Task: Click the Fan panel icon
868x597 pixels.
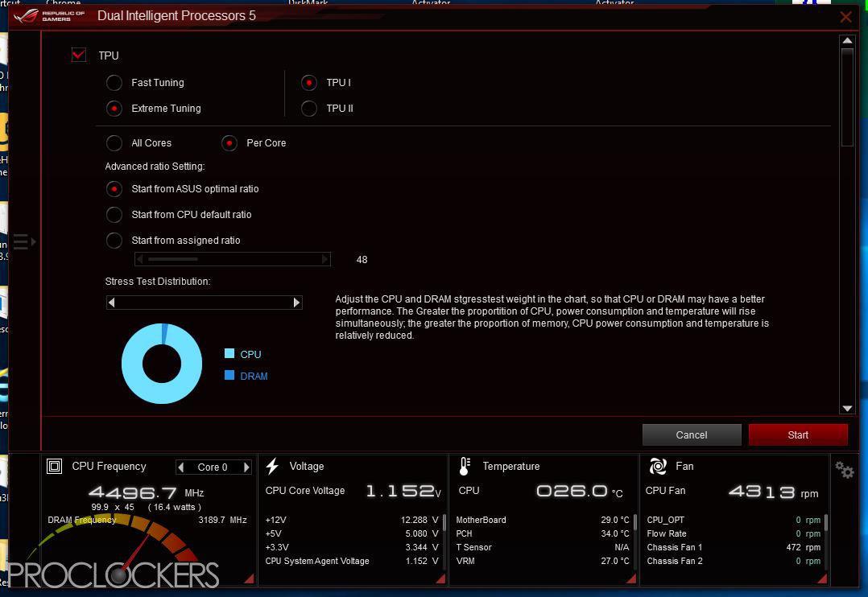Action: (658, 467)
